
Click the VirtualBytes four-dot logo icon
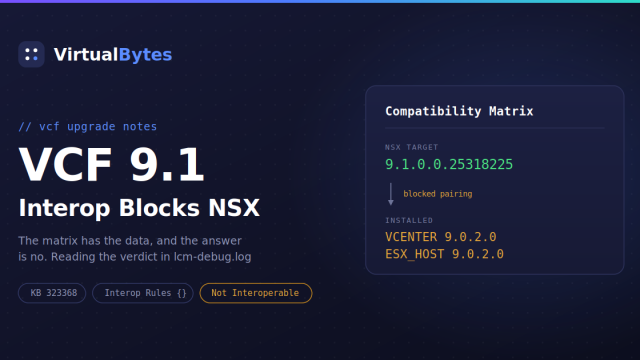pos(31,54)
